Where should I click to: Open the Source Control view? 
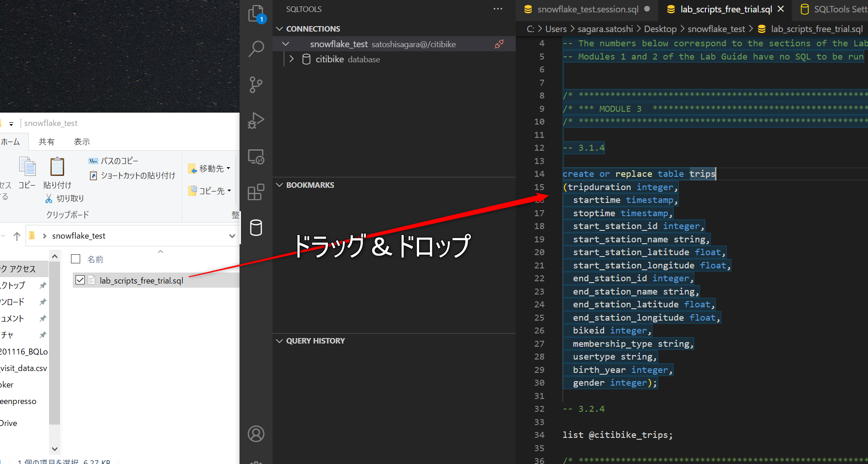[x=256, y=84]
